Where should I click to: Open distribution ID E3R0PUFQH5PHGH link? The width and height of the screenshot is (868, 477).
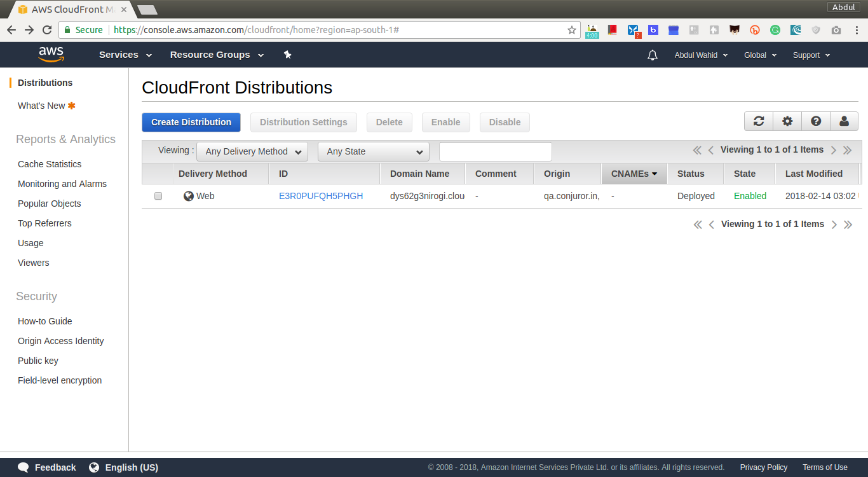click(321, 196)
